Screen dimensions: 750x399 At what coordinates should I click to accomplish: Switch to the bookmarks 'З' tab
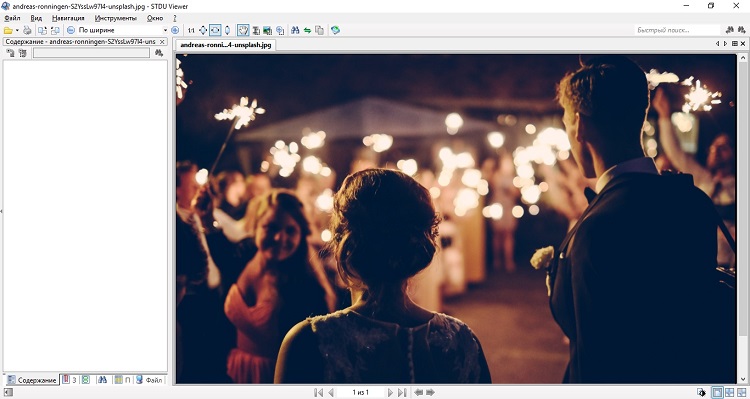70,380
